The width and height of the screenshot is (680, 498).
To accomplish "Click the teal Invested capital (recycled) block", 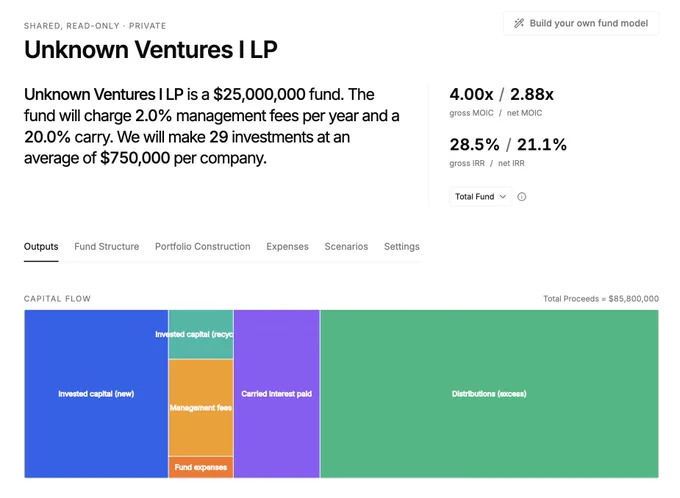I will pos(201,334).
